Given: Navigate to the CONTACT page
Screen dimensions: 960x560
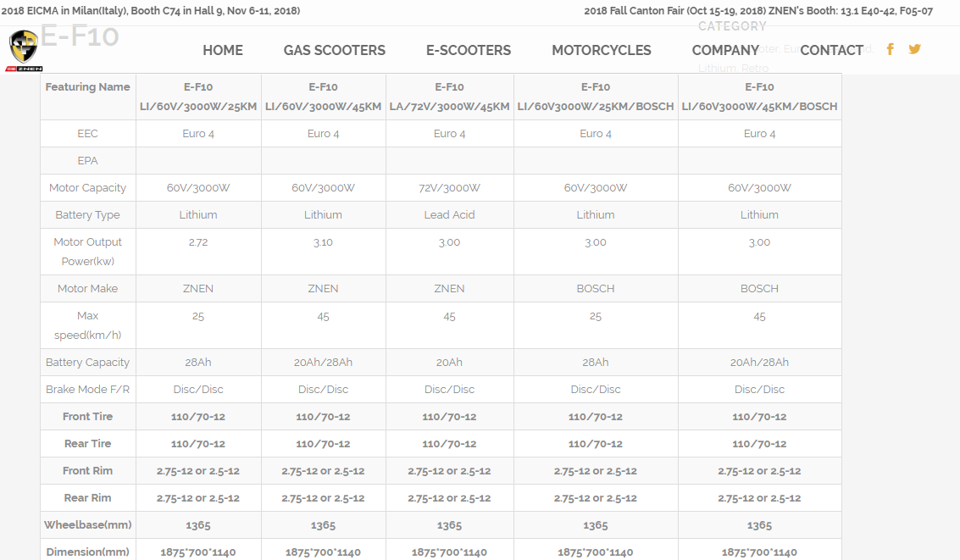Looking at the screenshot, I should [x=831, y=50].
